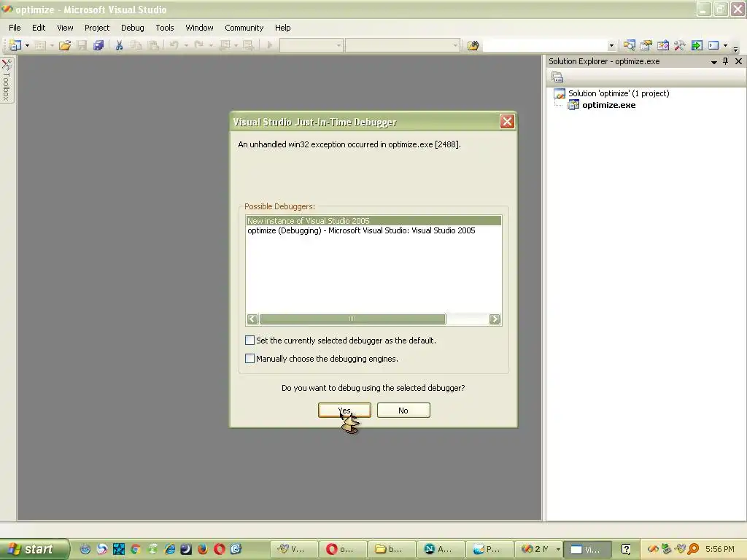
Task: Open the grouped '2 M' taskbar button
Action: pos(540,550)
